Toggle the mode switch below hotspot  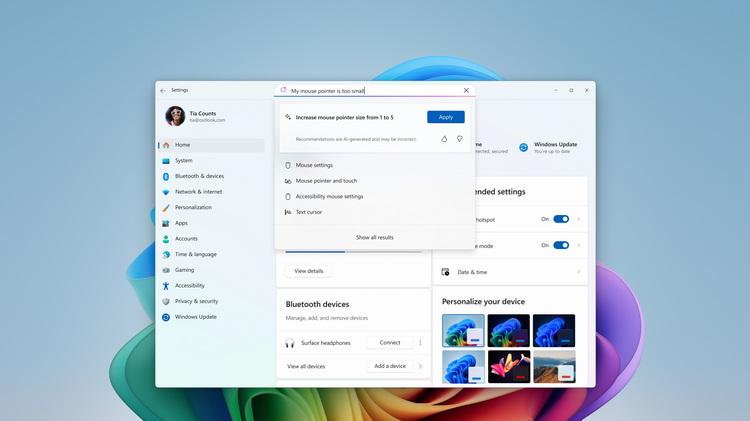tap(561, 245)
